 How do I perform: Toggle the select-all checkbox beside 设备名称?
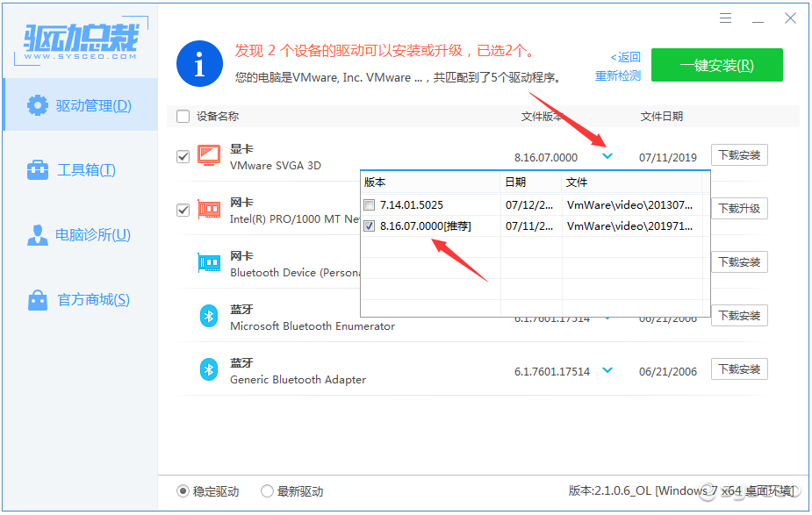coord(183,116)
